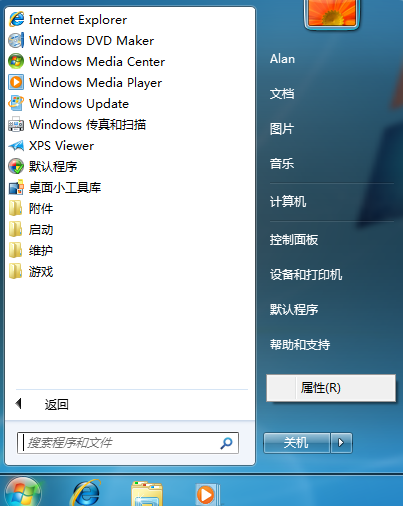Screen dimensions: 403x506
Task: Open 默认程序 icon in programs list
Action: [16, 166]
